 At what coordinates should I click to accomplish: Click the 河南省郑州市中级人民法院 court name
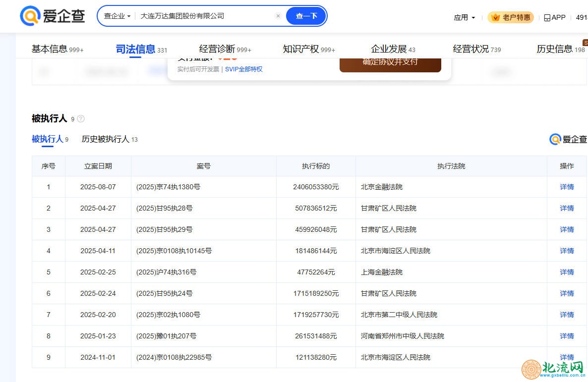(x=403, y=336)
